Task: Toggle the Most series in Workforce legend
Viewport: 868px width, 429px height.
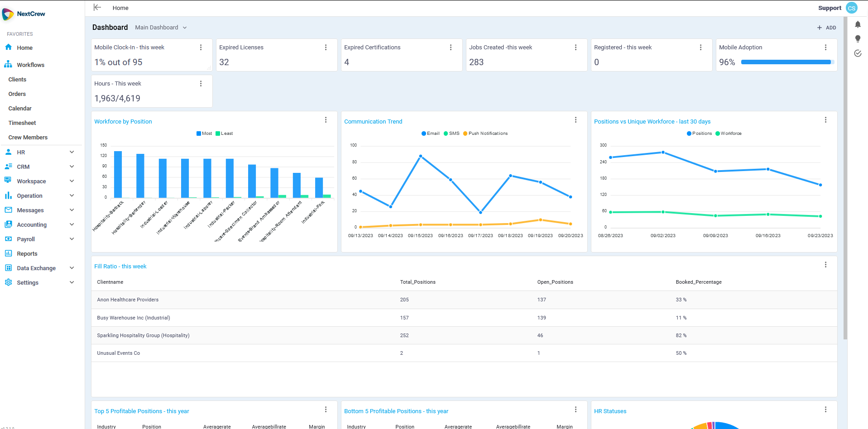Action: (204, 133)
